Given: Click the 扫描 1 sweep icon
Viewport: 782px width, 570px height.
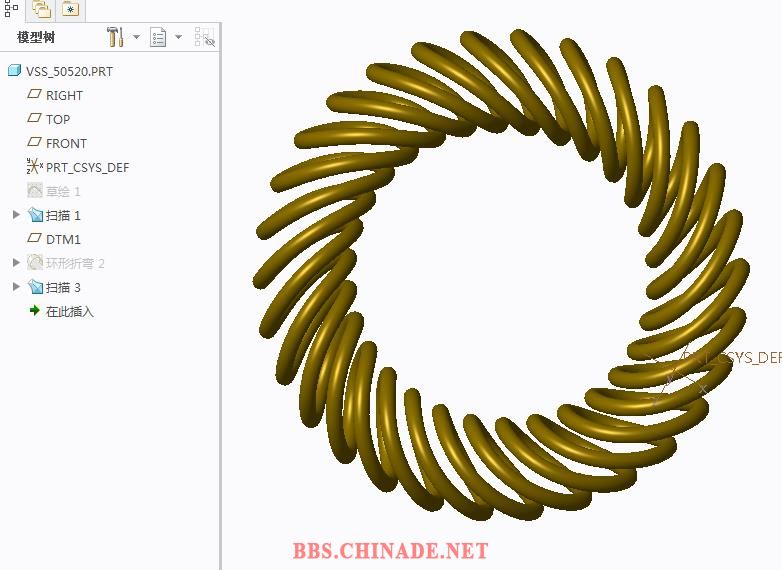Looking at the screenshot, I should tap(35, 215).
